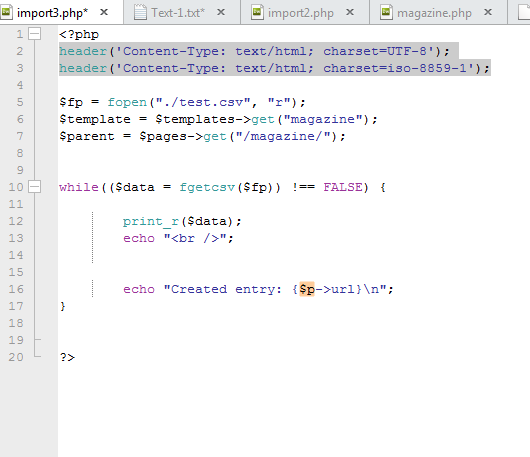This screenshot has height=457, width=530.
Task: Click the import3.php file icon
Action: [x=6, y=12]
